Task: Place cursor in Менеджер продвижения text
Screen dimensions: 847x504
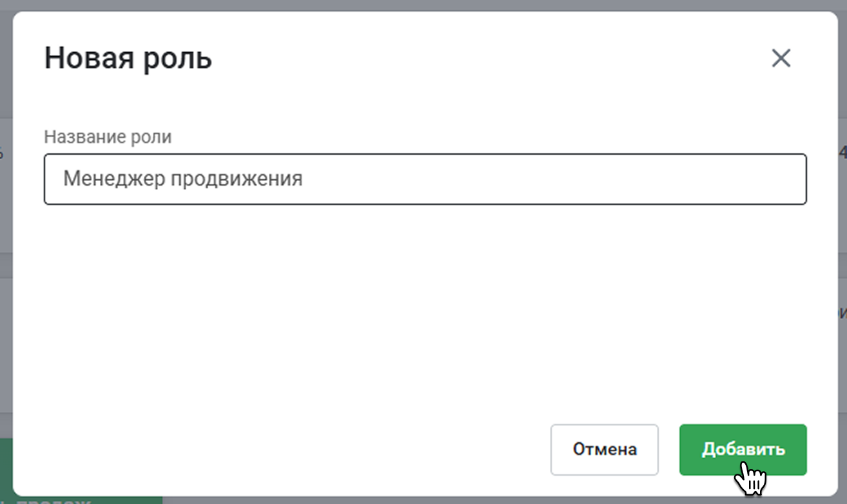Action: tap(182, 179)
